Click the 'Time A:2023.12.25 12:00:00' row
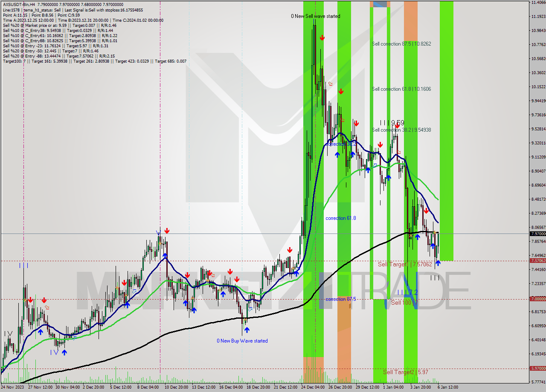Viewport: 546px width, 392px height. pos(83,20)
